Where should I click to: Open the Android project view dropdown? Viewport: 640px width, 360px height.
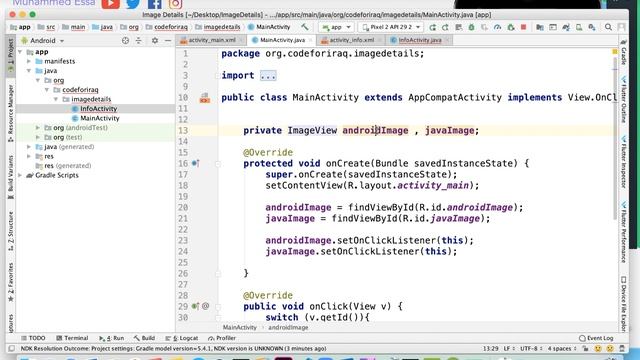43,40
